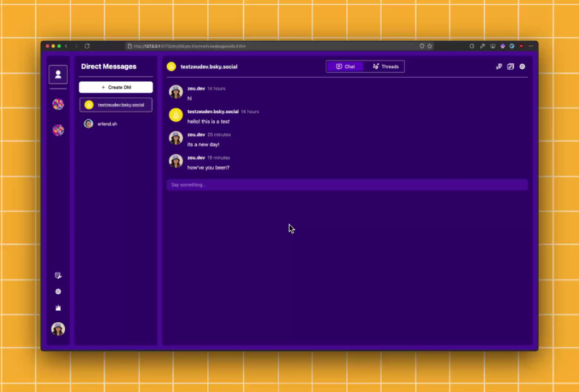
Task: Switch to the Threads tab
Action: point(386,67)
